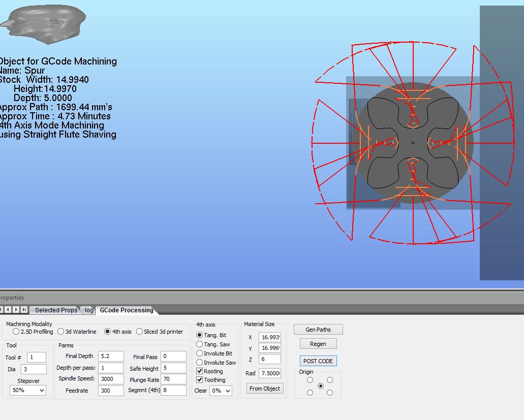Uncheck the Toothing checkbox

point(200,380)
